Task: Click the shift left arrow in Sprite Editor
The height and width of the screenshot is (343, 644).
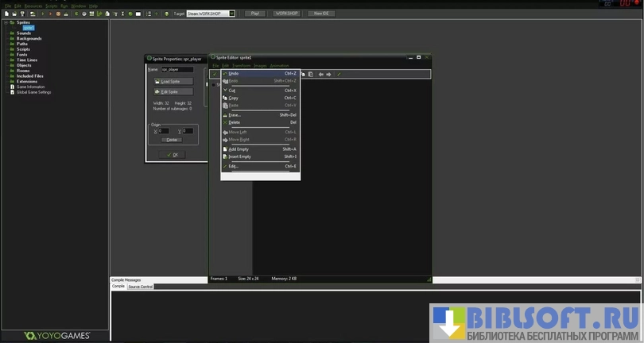Action: (320, 74)
